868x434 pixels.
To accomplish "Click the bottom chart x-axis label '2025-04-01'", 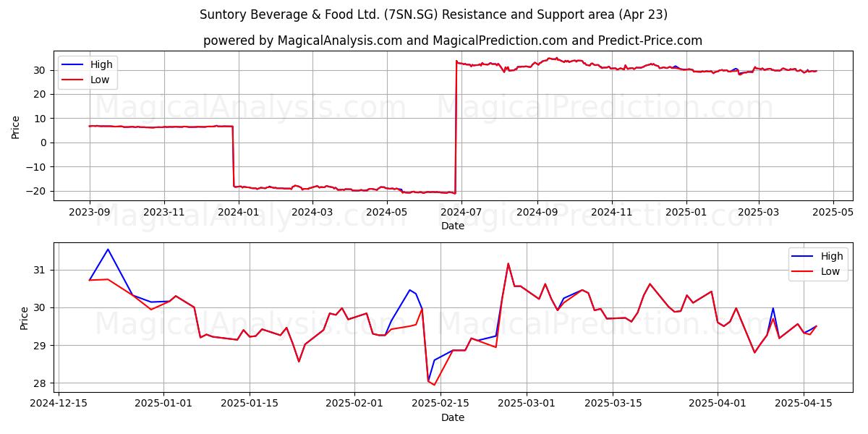I will (x=718, y=404).
